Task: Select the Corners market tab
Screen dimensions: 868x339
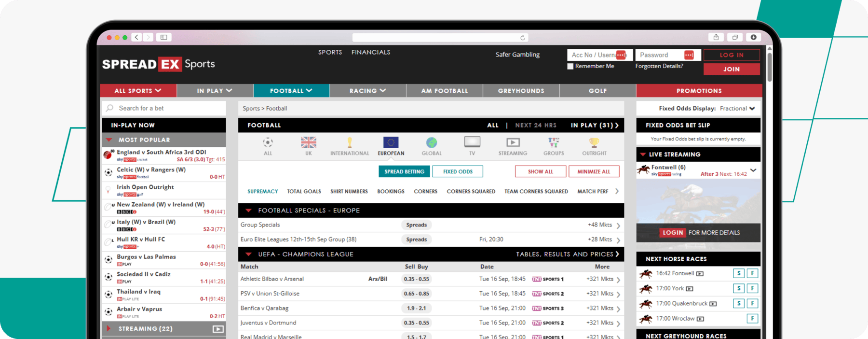Action: tap(426, 192)
